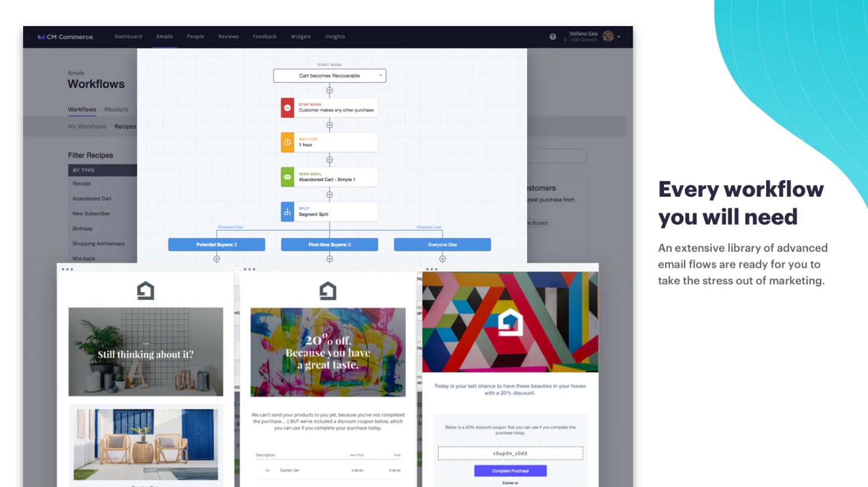Click plus node under Potential Buyers branch
This screenshot has width=868, height=487.
(217, 259)
